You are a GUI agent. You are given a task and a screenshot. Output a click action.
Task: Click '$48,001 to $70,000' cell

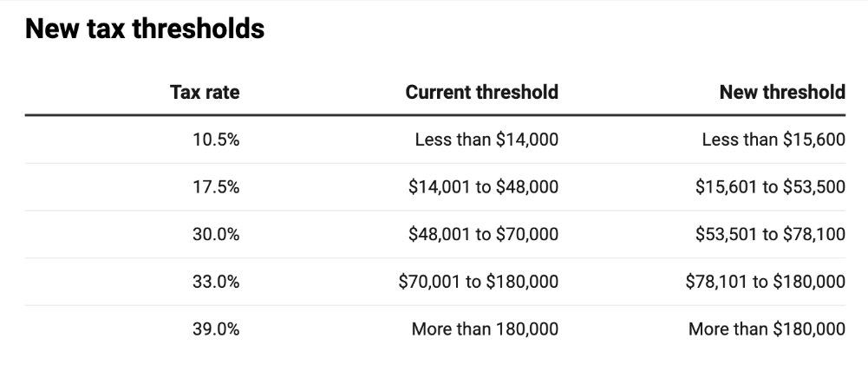[x=483, y=234]
